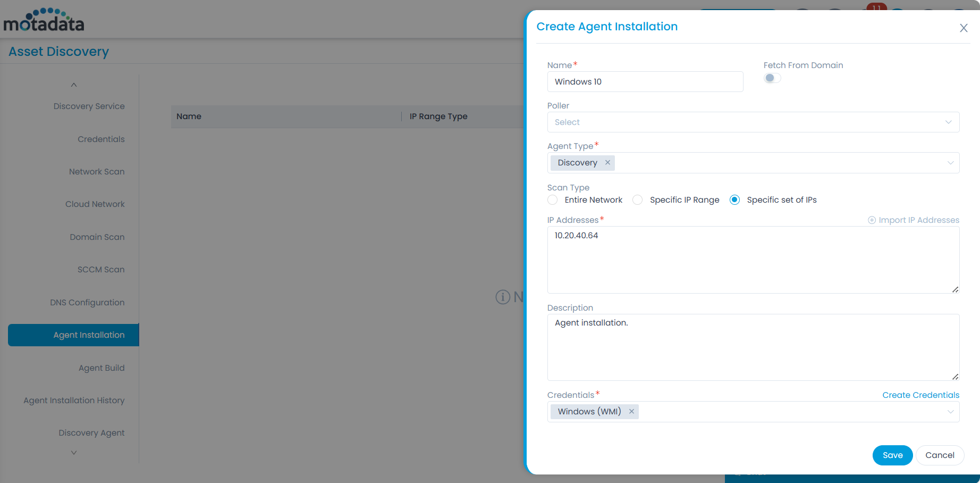Remove the Discovery agent type tag

coord(607,163)
